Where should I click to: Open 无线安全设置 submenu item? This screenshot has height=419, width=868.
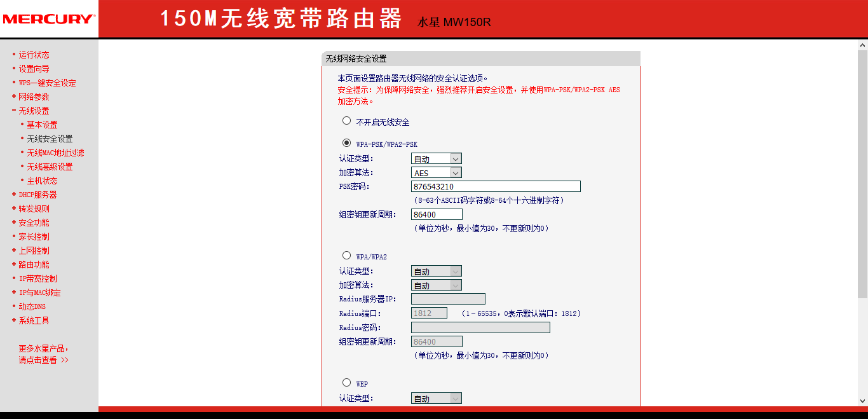pyautogui.click(x=50, y=139)
